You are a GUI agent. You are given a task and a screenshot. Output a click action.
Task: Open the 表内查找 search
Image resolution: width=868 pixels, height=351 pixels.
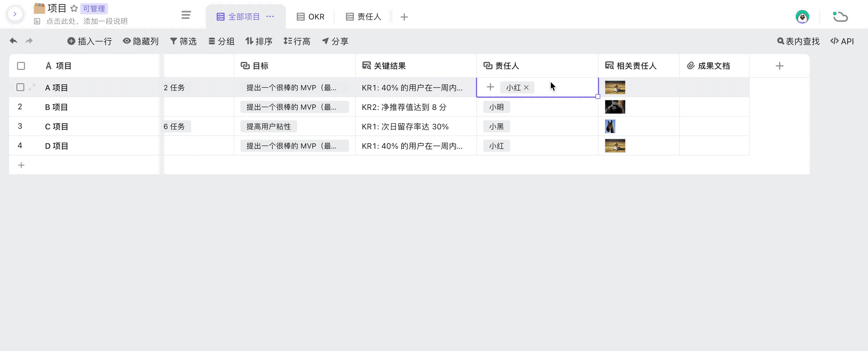(798, 41)
